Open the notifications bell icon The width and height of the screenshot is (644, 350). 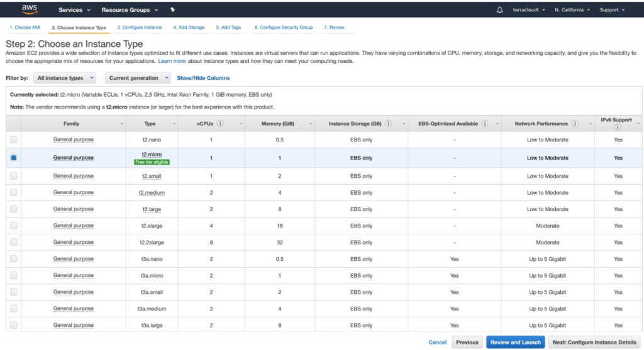[500, 10]
